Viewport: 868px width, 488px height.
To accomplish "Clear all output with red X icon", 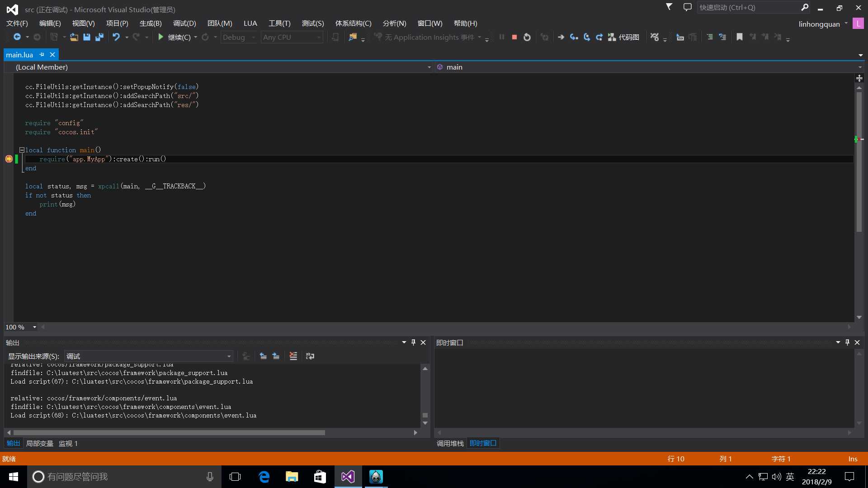I will point(293,356).
